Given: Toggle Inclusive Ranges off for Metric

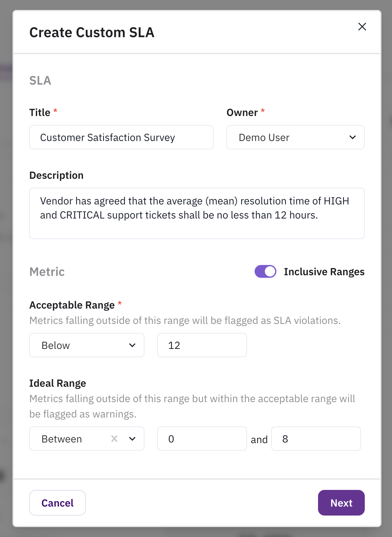Looking at the screenshot, I should pyautogui.click(x=265, y=271).
